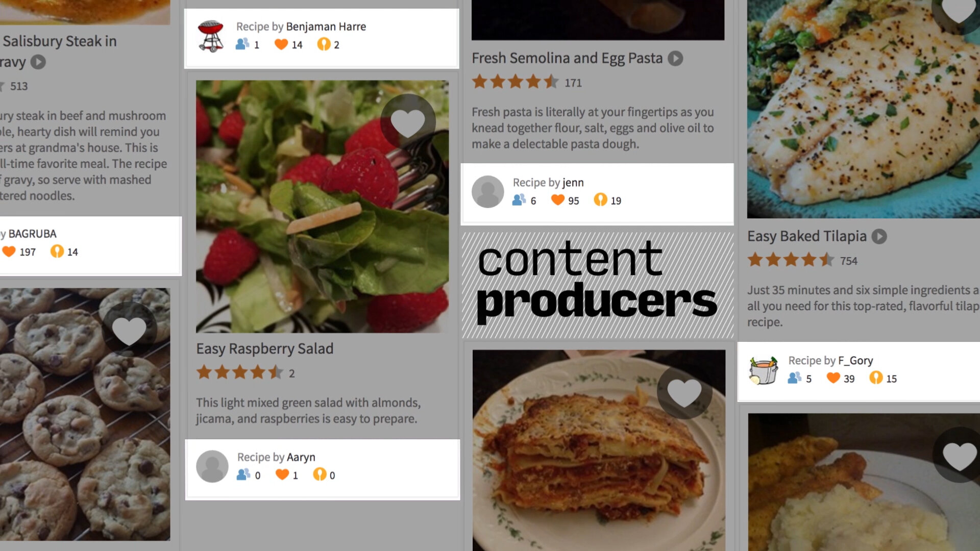This screenshot has height=551, width=980.
Task: Open Aaryn's default profile avatar
Action: click(212, 466)
